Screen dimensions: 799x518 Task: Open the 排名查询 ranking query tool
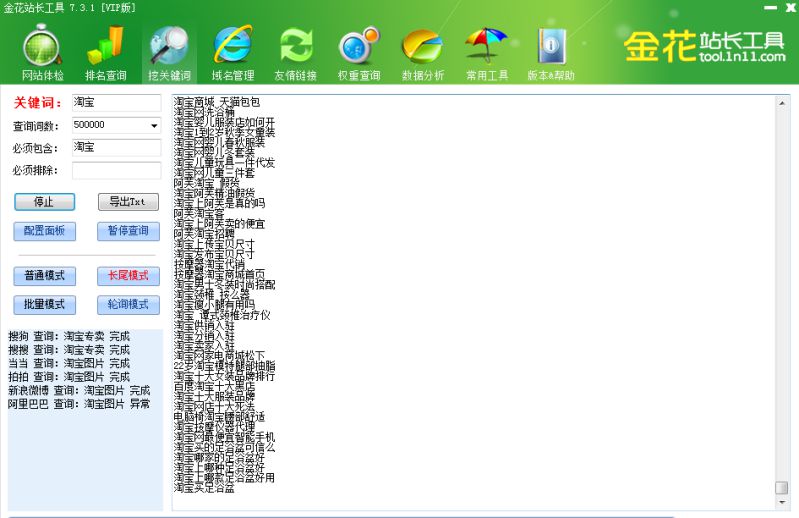click(x=106, y=55)
